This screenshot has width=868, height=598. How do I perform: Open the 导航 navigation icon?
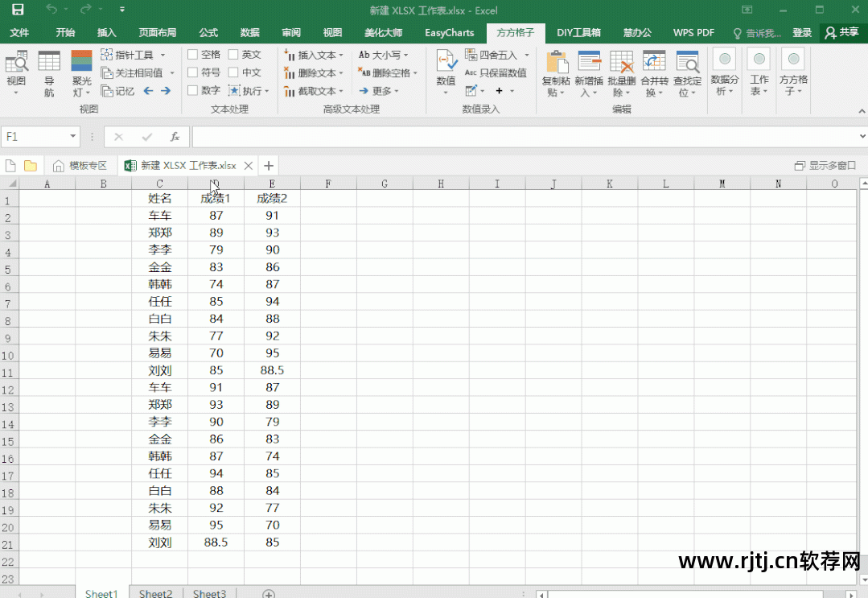click(x=49, y=61)
